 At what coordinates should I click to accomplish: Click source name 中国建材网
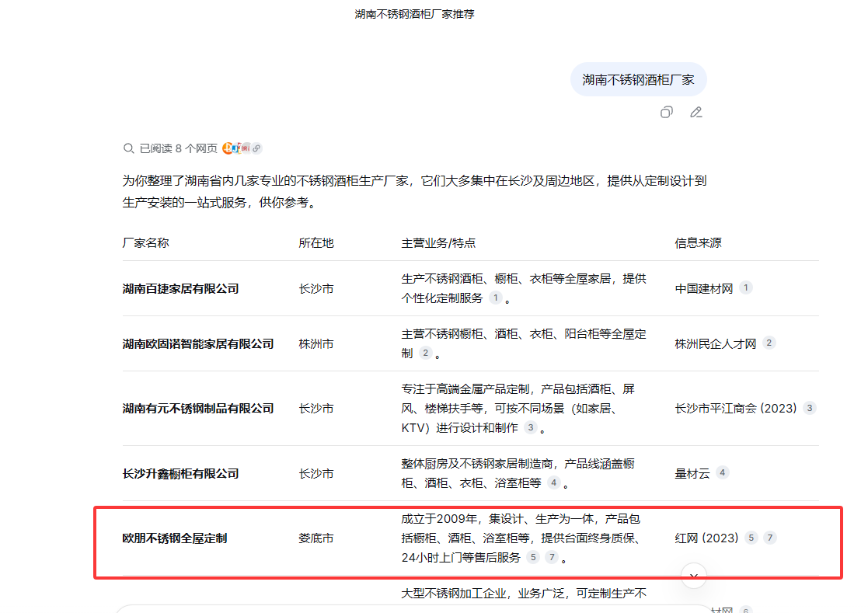(x=703, y=289)
